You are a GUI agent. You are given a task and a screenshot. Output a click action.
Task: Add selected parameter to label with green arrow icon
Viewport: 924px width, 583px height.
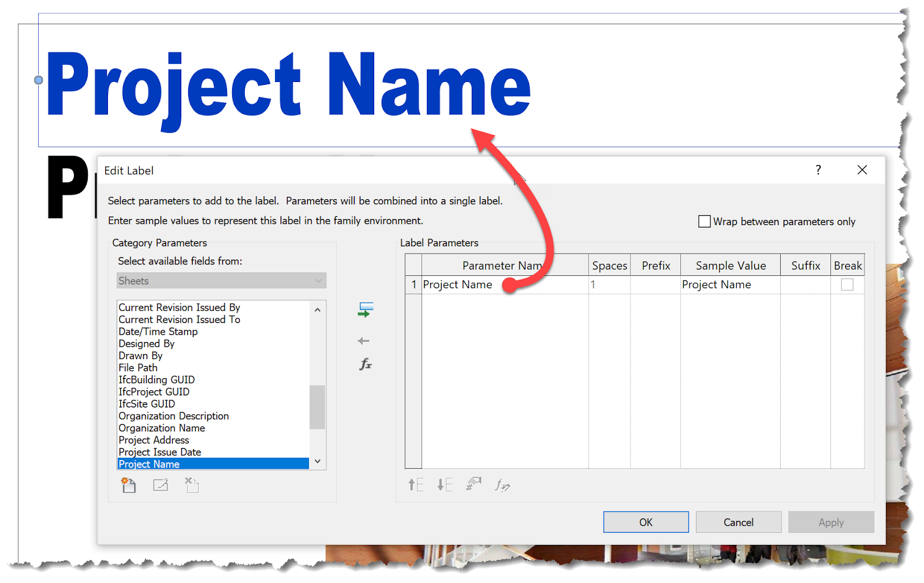[365, 310]
